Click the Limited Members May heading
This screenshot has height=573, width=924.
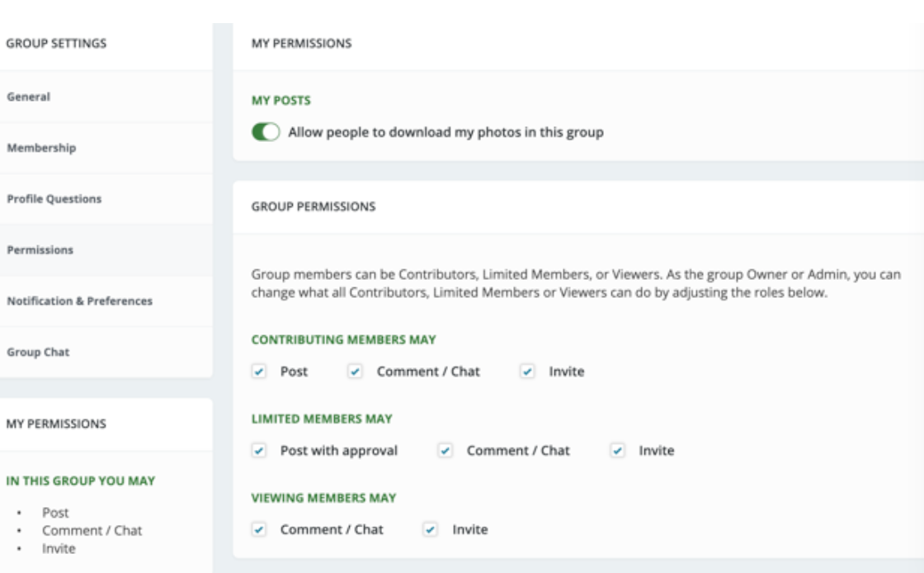pyautogui.click(x=322, y=419)
